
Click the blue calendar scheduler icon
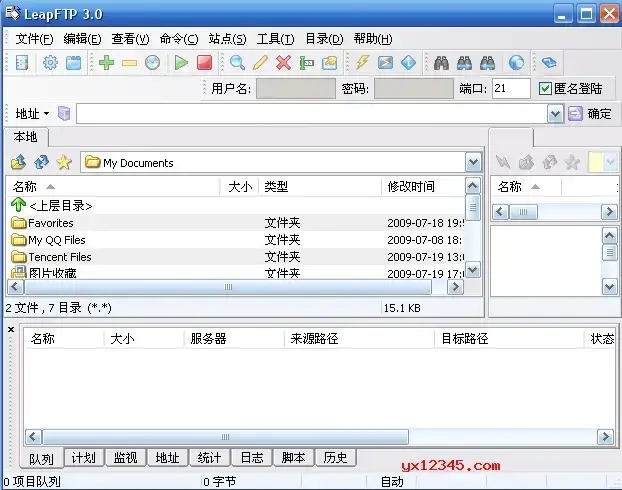click(x=73, y=63)
